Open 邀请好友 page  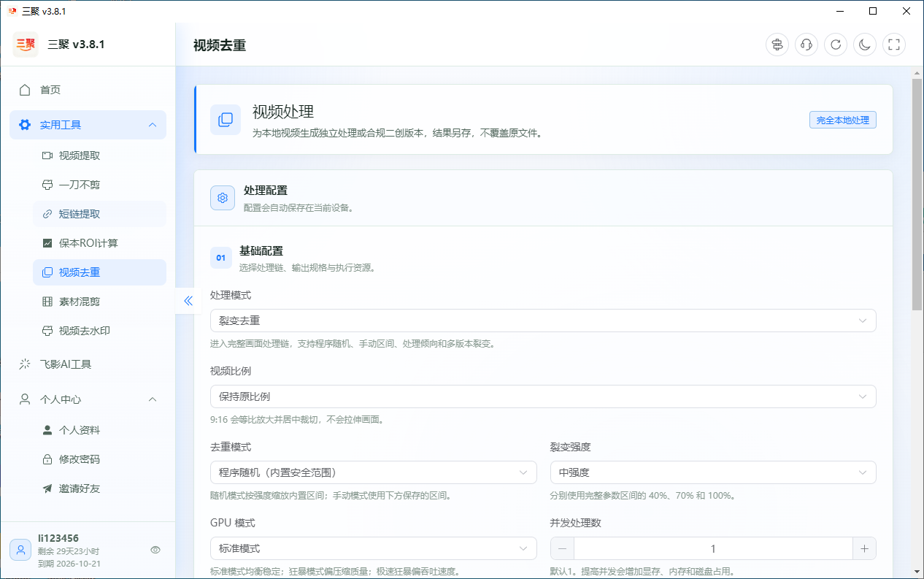click(x=99, y=488)
